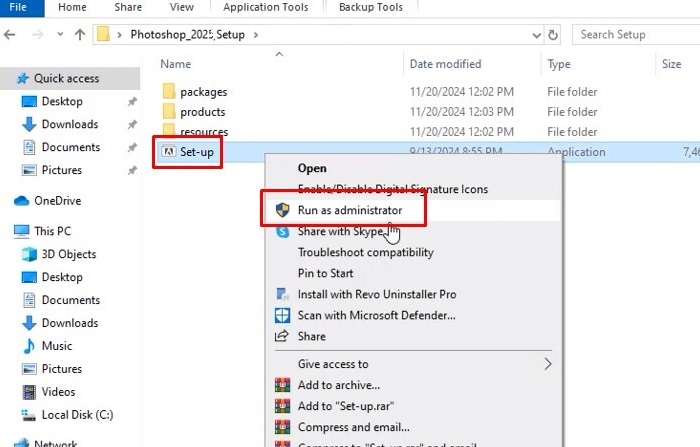Viewport: 700px width, 447px height.
Task: Select Troubleshoot compatibility from context menu
Action: tap(366, 252)
